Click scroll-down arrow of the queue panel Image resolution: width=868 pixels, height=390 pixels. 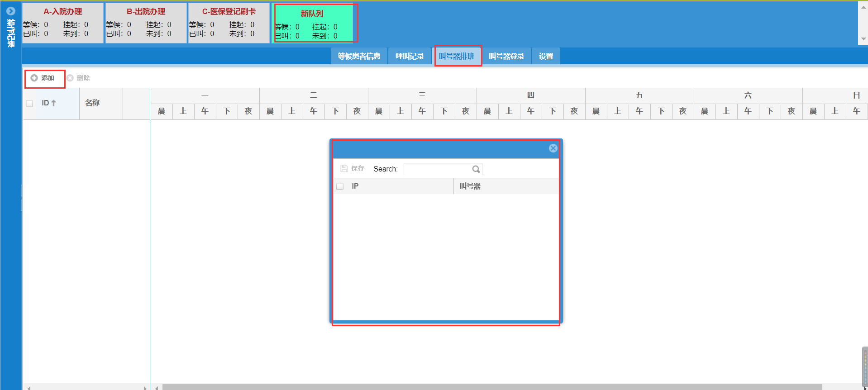coord(863,39)
